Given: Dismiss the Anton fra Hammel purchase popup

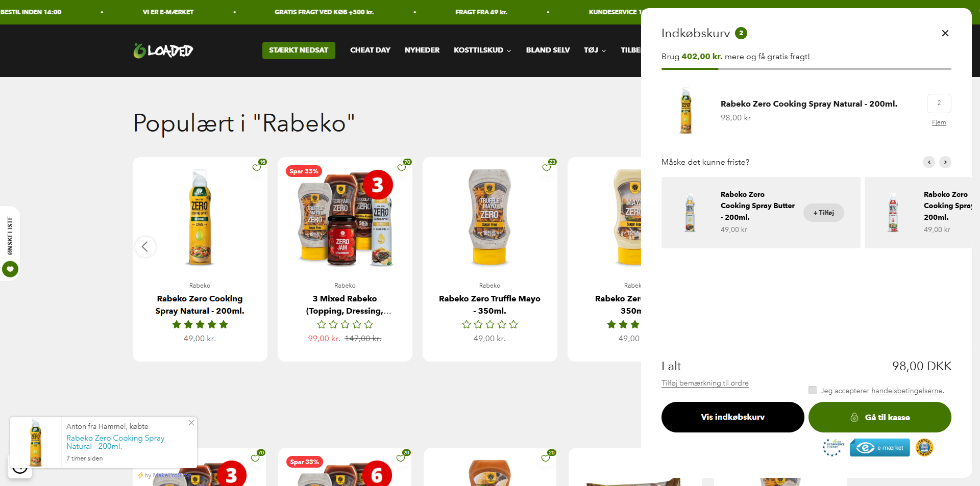Looking at the screenshot, I should pos(191,423).
